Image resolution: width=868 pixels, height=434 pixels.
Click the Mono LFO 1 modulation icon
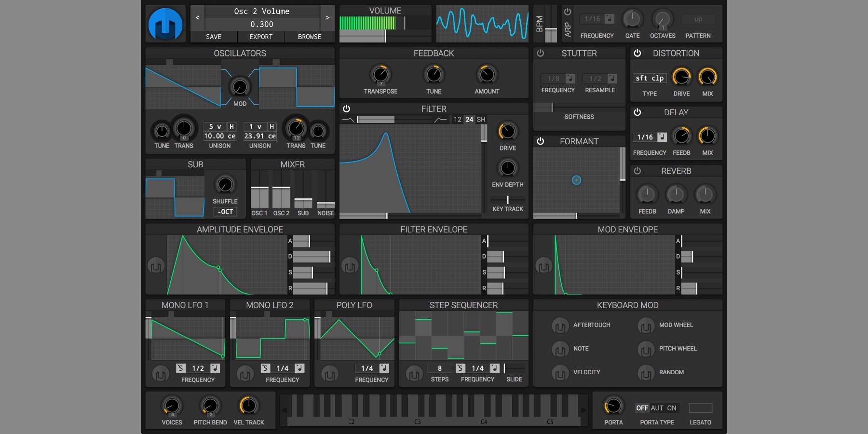pos(161,374)
